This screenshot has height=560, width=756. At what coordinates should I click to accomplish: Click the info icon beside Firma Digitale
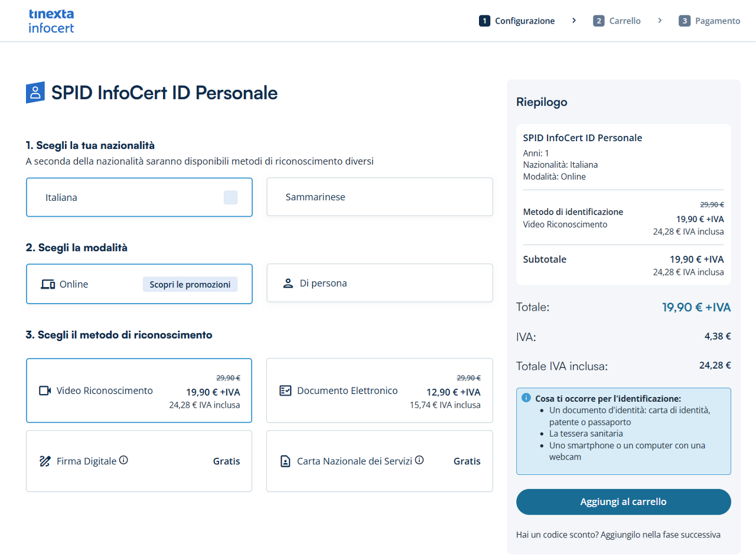click(x=123, y=460)
